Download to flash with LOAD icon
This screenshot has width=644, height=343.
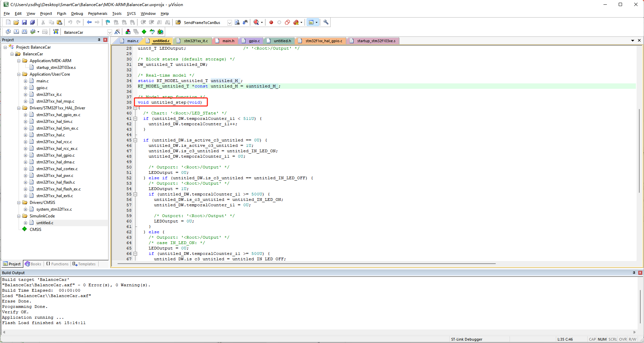[56, 32]
